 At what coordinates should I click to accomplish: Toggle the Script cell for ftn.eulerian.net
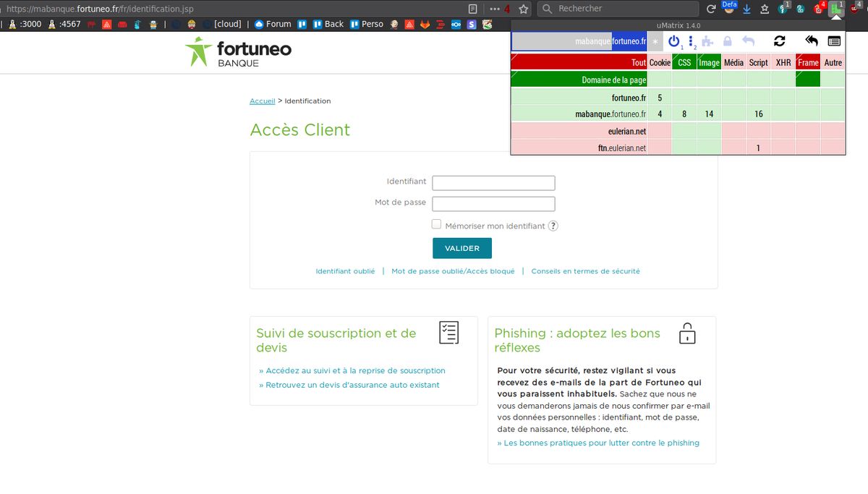pos(758,148)
